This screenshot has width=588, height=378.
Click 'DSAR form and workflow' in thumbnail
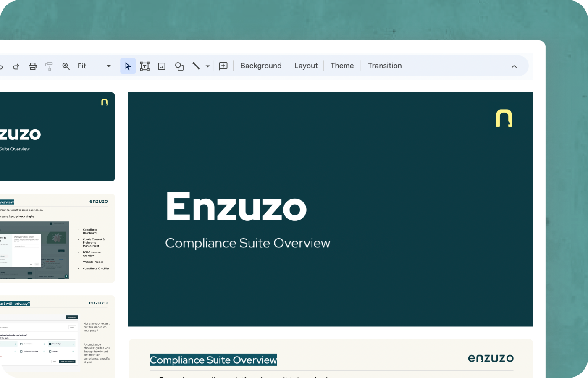(x=92, y=254)
